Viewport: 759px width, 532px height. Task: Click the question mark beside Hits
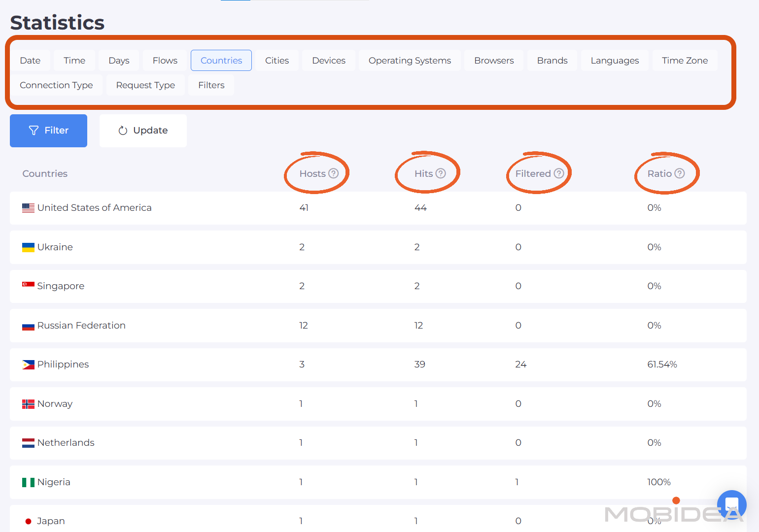[441, 173]
